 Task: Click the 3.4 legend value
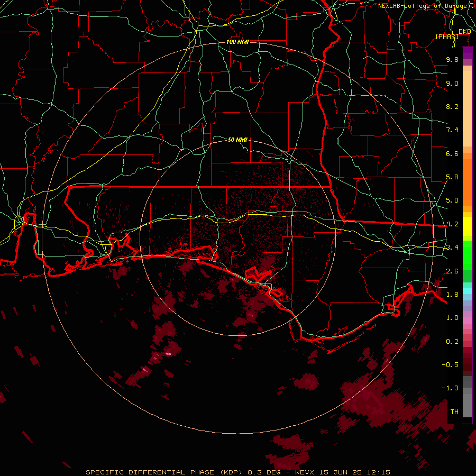point(452,248)
